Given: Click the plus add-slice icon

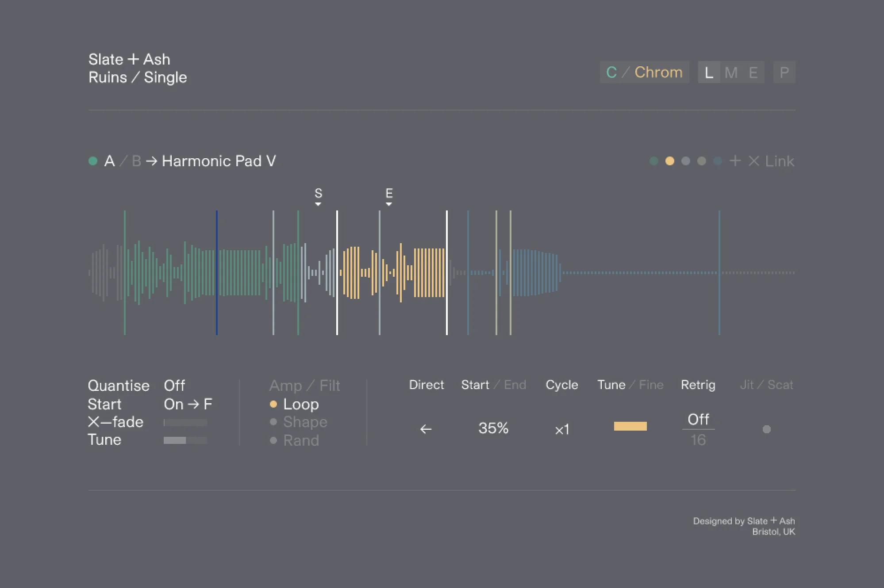Looking at the screenshot, I should click(x=735, y=161).
